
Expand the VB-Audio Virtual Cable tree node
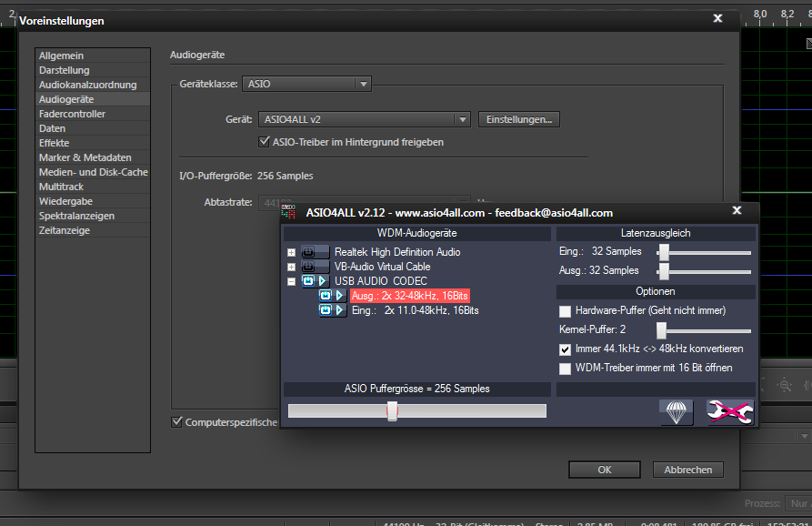coord(292,267)
